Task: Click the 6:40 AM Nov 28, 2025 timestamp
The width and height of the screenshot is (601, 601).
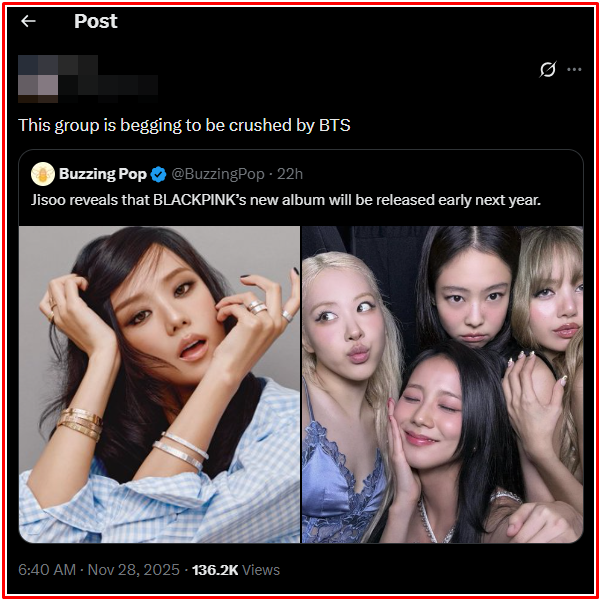Action: [x=99, y=570]
